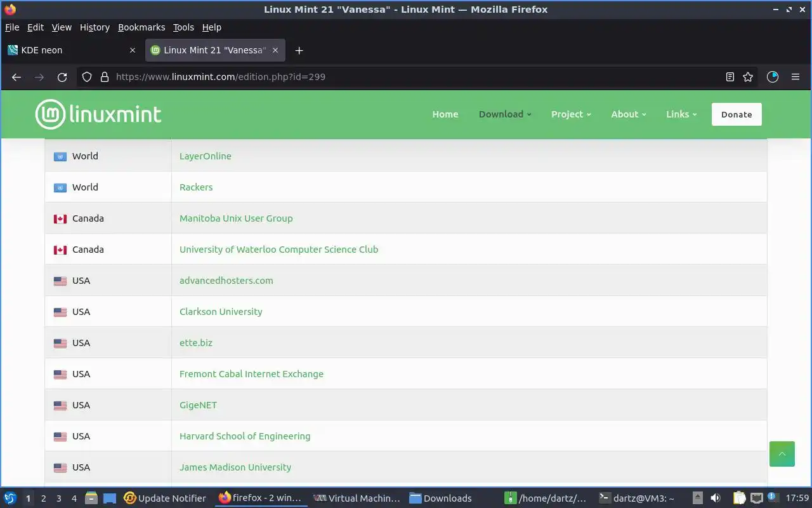This screenshot has width=812, height=508.
Task: Switch to the KDE neon tab
Action: point(72,50)
